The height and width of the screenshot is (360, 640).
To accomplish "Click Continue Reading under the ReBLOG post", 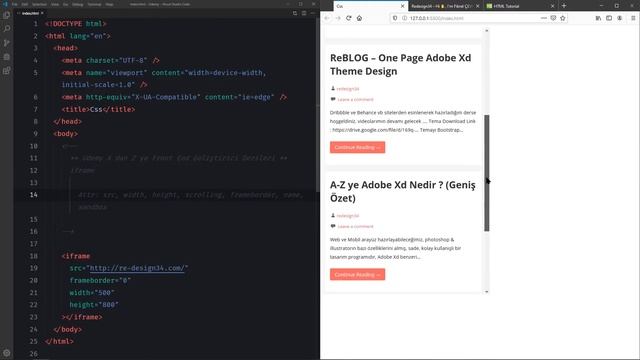I will coord(357,147).
